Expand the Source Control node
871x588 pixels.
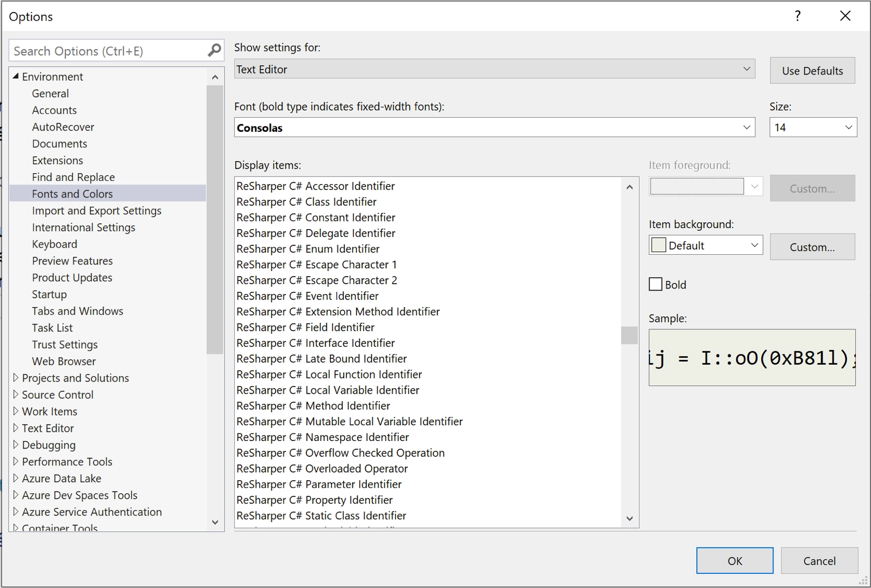pyautogui.click(x=16, y=394)
